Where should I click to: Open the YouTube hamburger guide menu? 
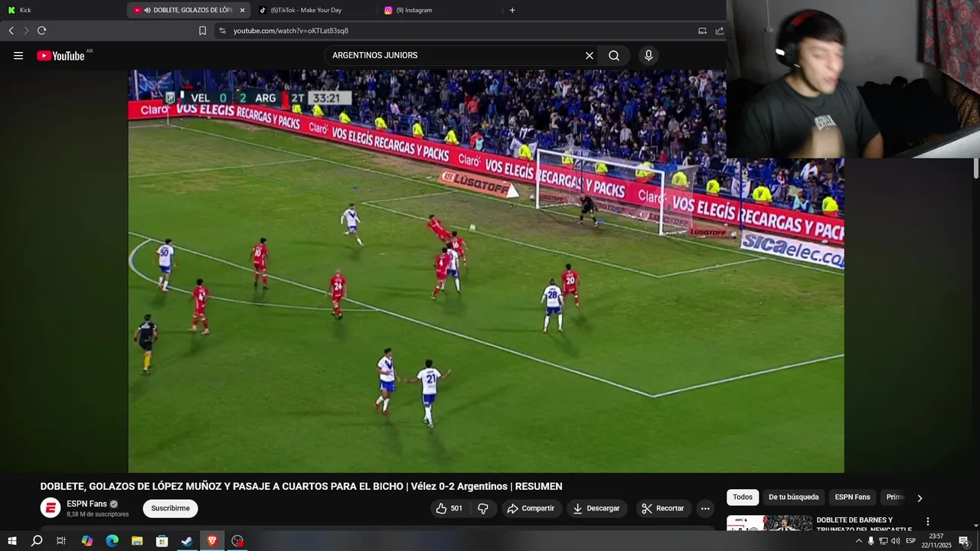(18, 56)
